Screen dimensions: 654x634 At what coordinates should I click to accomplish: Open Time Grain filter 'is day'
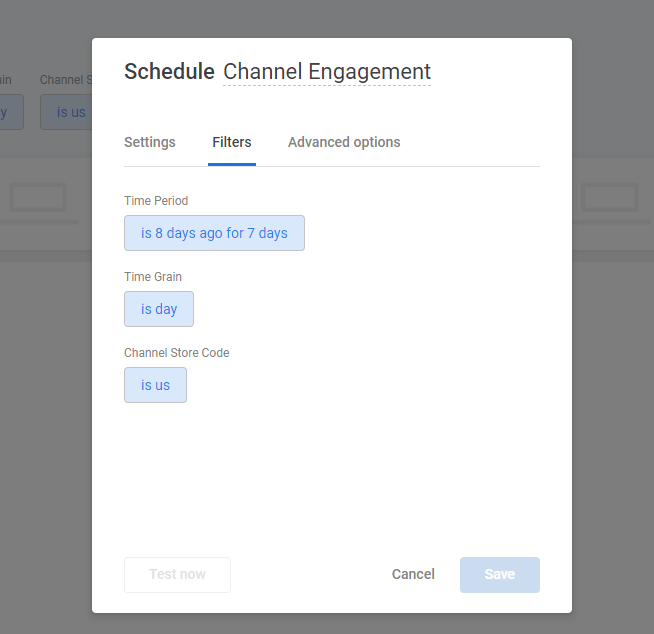click(x=159, y=309)
